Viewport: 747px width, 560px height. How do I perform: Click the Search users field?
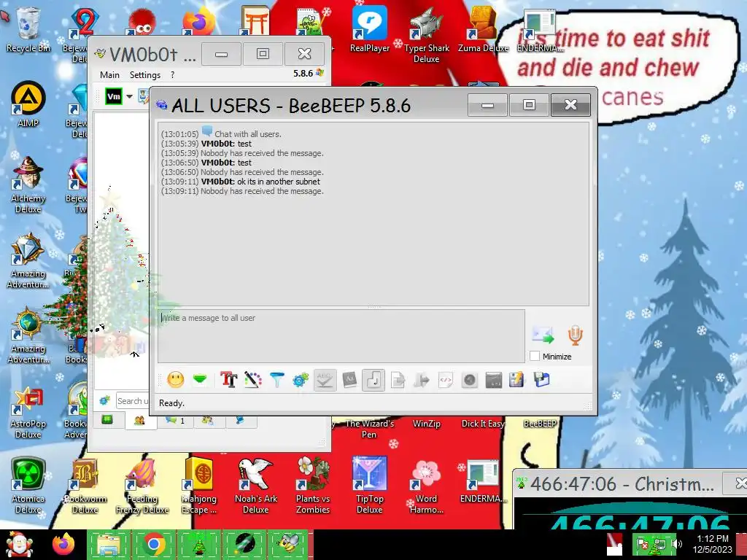point(133,401)
